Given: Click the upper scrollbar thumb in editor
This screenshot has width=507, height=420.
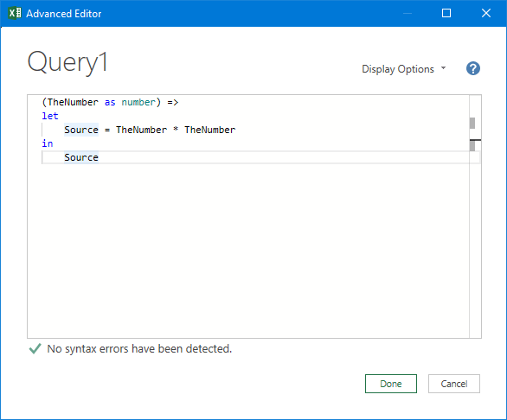Looking at the screenshot, I should 472,123.
